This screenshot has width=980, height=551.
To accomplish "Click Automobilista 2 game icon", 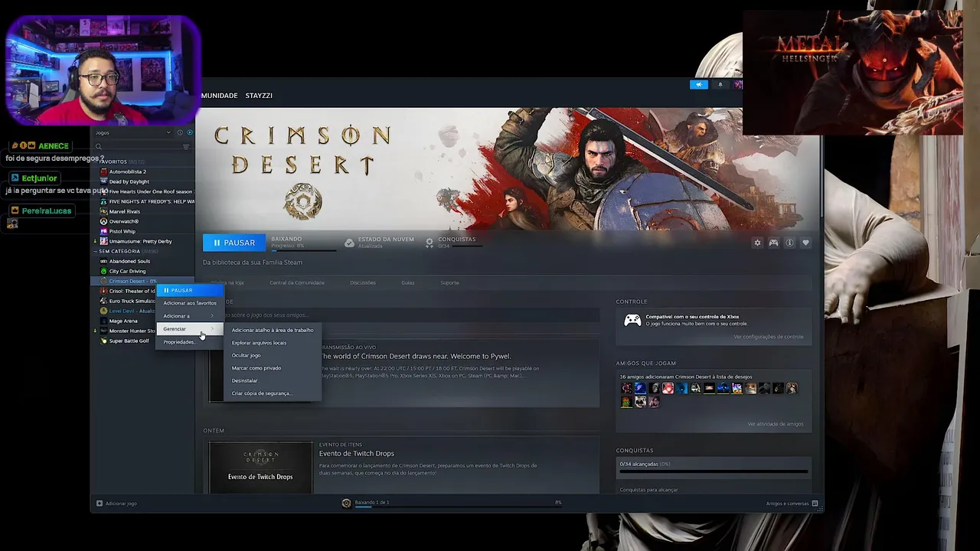I will click(103, 171).
